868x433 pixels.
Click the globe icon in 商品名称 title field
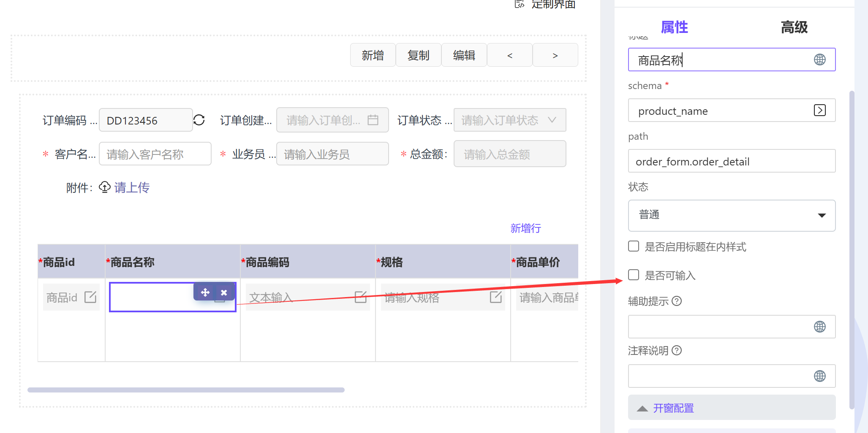(819, 60)
